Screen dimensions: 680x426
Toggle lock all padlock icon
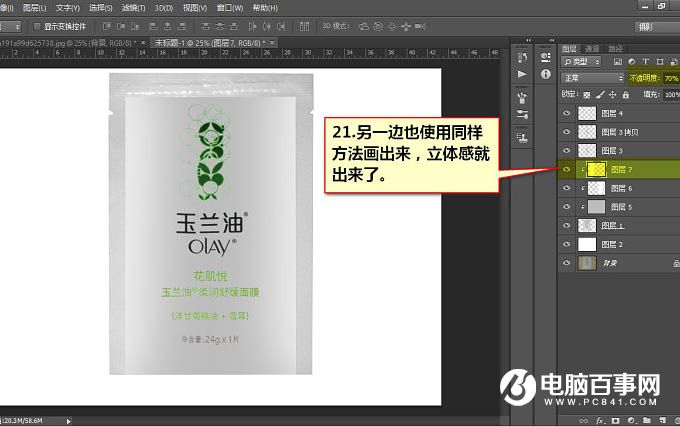pos(625,95)
